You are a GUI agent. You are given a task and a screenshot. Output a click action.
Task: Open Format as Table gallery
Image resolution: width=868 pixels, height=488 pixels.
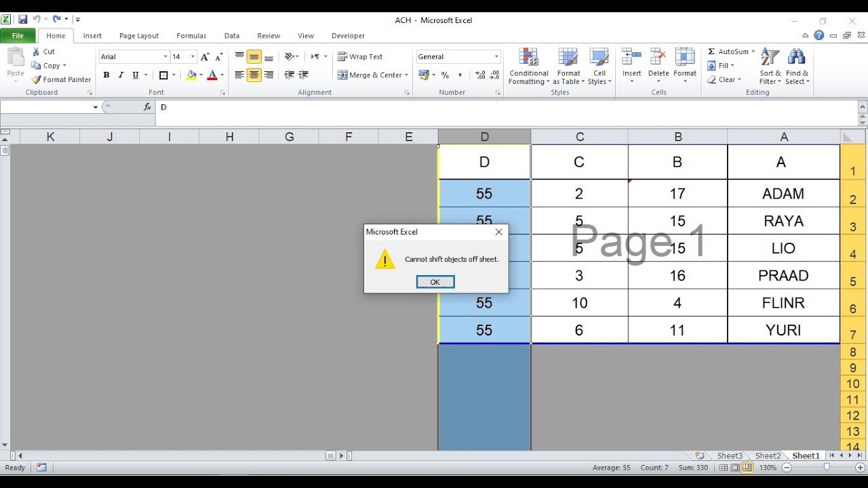(568, 66)
